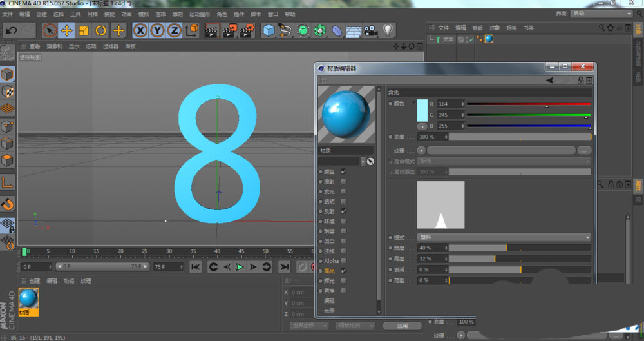Select the 材质 thumbnail in material manager
This screenshot has width=644, height=341.
point(28,302)
